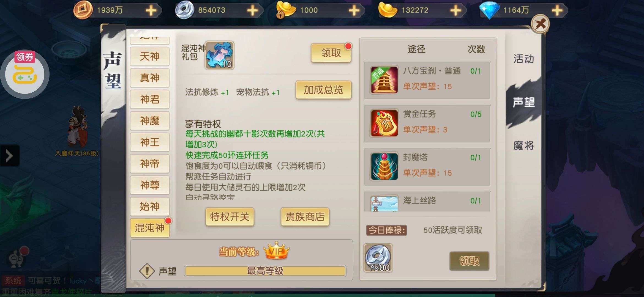The width and height of the screenshot is (644, 297).
Task: Open the 加成总览 bonus overview
Action: click(323, 90)
